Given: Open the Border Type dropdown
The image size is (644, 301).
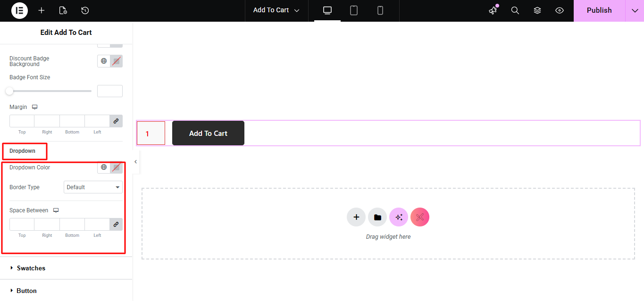Looking at the screenshot, I should click(x=93, y=187).
